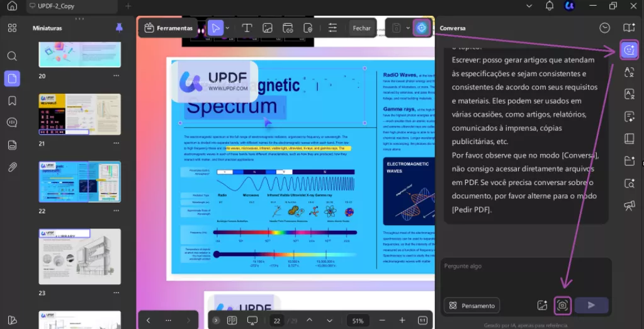The image size is (644, 329).
Task: Expand the tab list dropdown chevron
Action: 529,6
